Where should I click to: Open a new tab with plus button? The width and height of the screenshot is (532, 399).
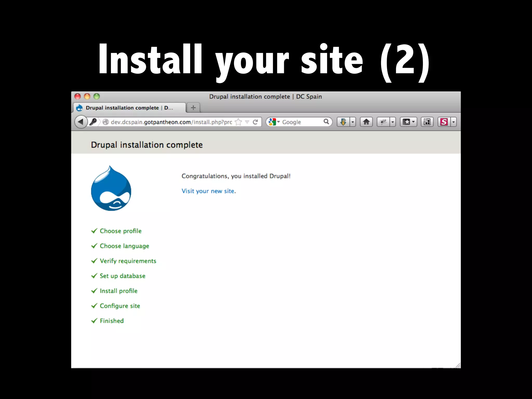pos(193,108)
